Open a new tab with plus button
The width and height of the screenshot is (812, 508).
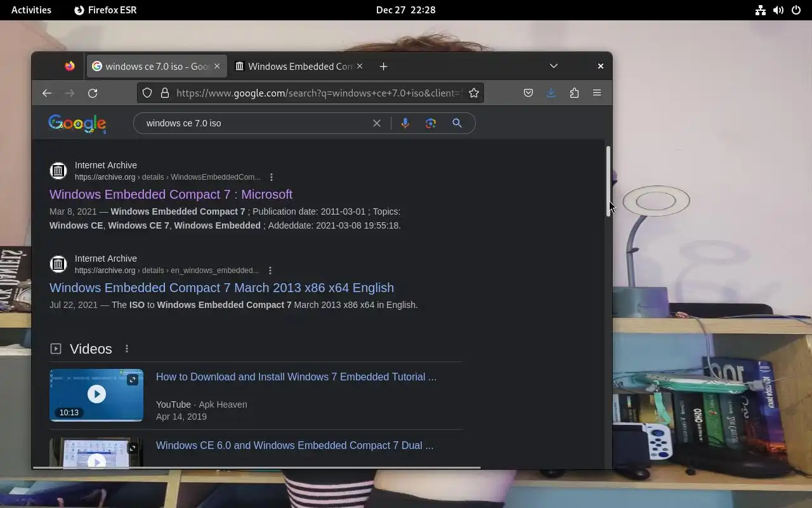pos(383,66)
